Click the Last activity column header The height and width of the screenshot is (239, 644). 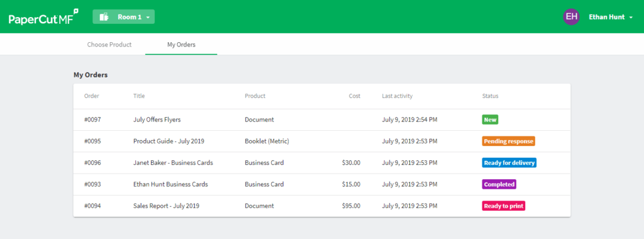click(x=397, y=96)
